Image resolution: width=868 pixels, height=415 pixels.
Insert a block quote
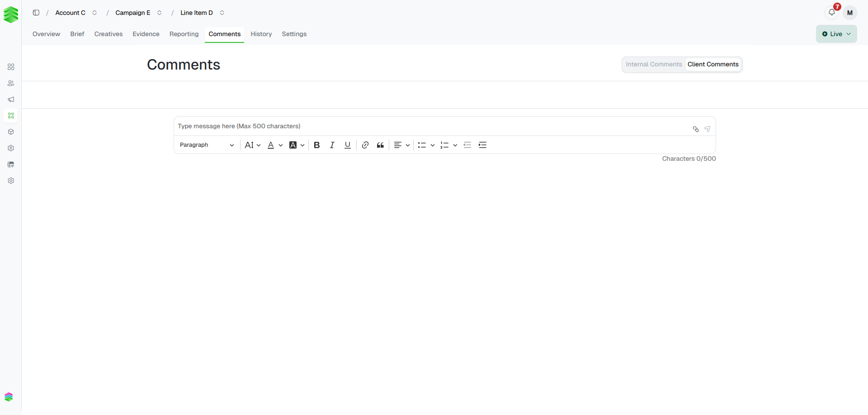coord(380,145)
